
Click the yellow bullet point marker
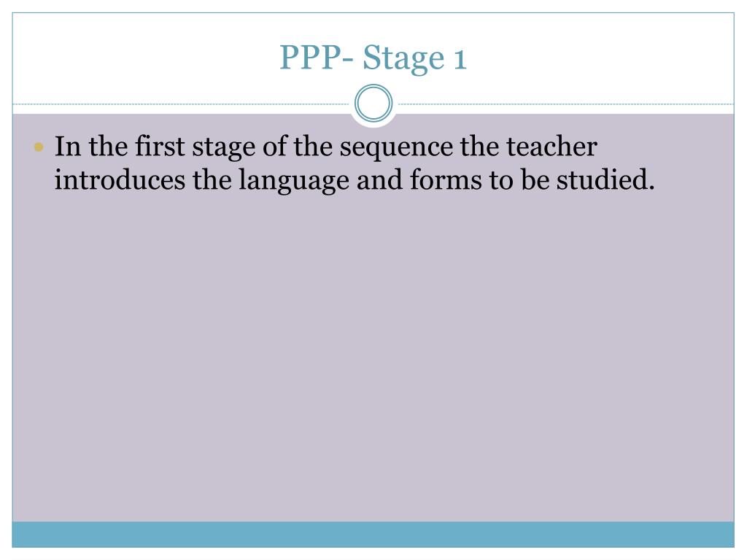pos(39,147)
